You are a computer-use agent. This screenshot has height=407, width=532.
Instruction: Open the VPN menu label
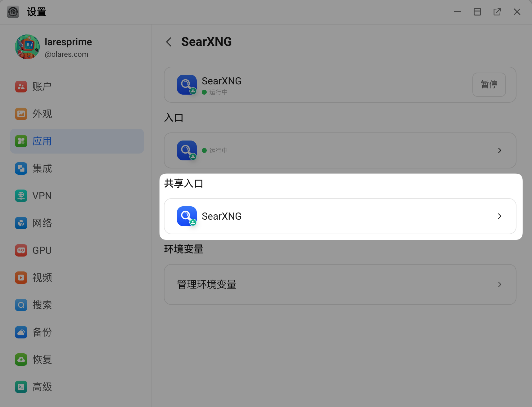(x=42, y=196)
